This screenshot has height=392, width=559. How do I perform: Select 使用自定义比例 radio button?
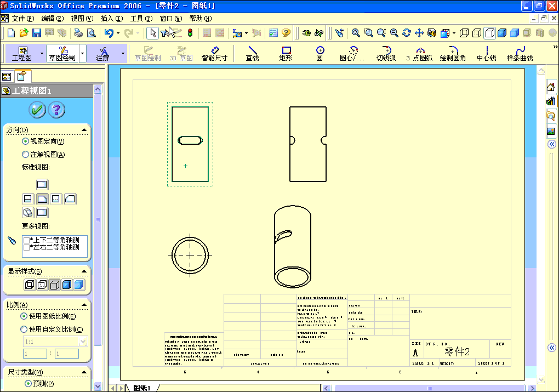point(24,329)
